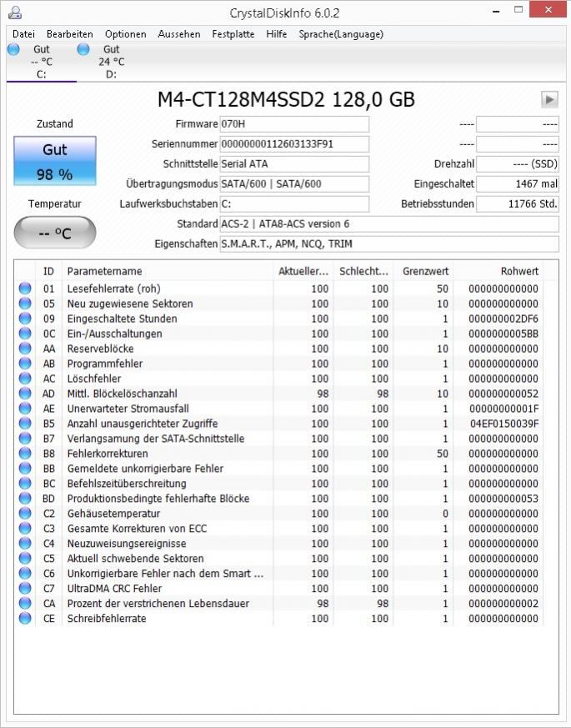Open the Datei menu
The image size is (571, 728).
[23, 34]
